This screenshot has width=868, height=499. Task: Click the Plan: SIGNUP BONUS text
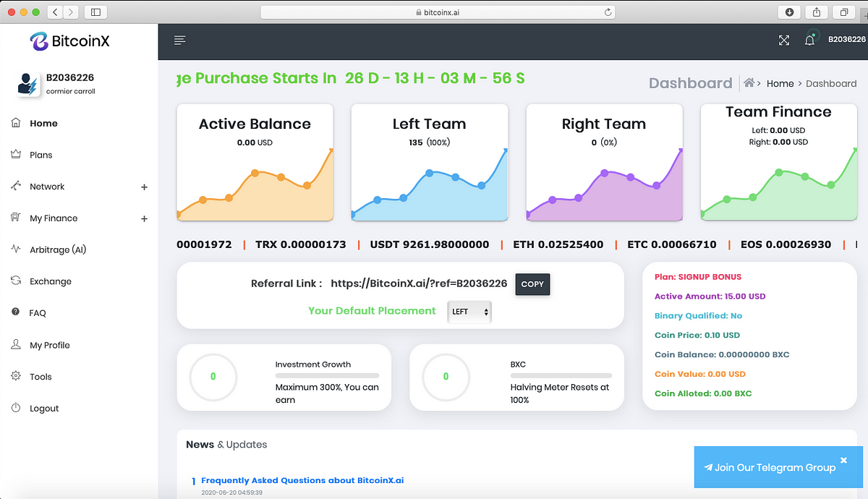coord(698,277)
